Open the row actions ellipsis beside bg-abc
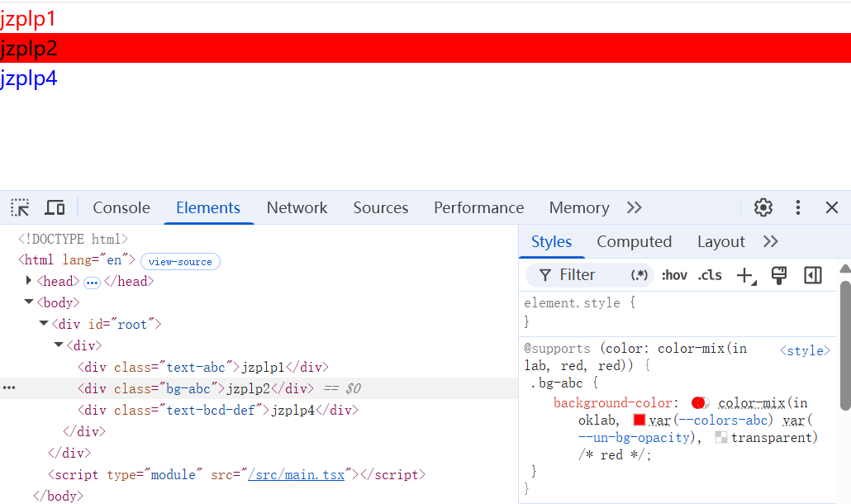The image size is (851, 504). point(9,388)
